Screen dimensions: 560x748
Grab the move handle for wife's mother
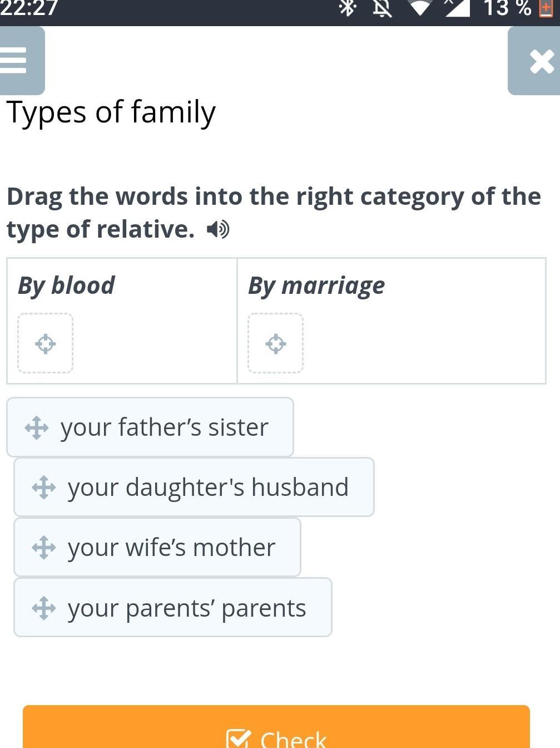coord(44,548)
